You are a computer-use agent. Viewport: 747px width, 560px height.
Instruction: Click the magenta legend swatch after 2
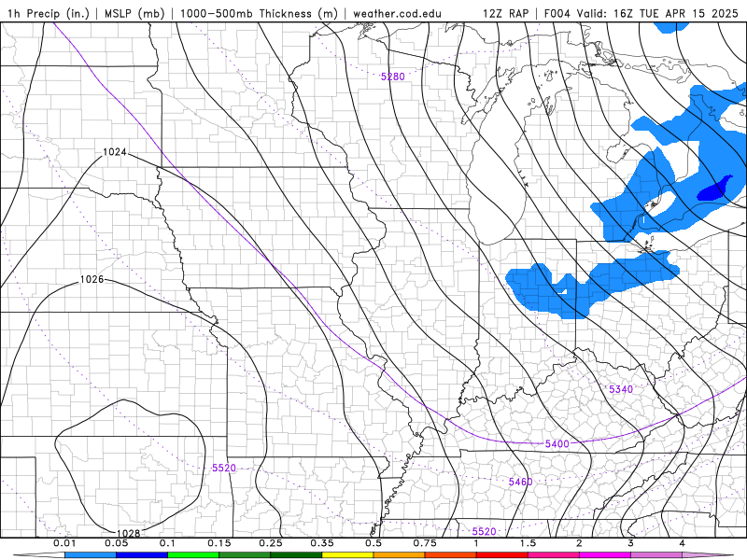pos(605,555)
